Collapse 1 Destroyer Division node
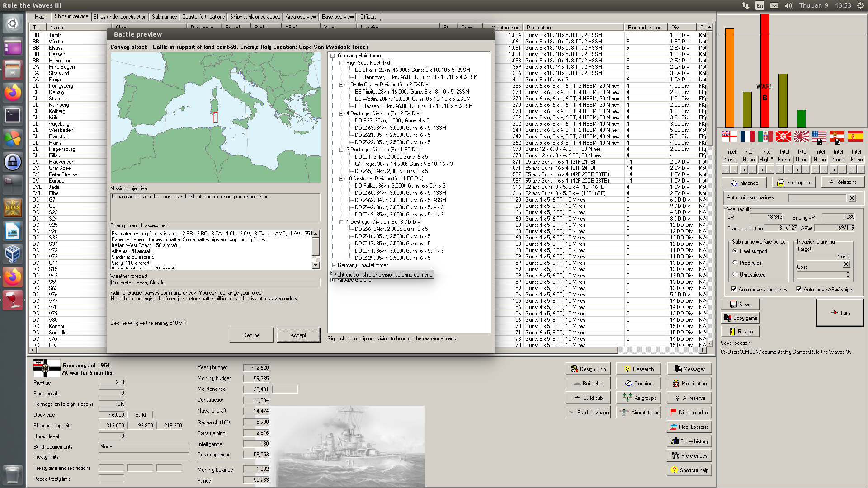Image resolution: width=868 pixels, height=488 pixels. point(341,222)
